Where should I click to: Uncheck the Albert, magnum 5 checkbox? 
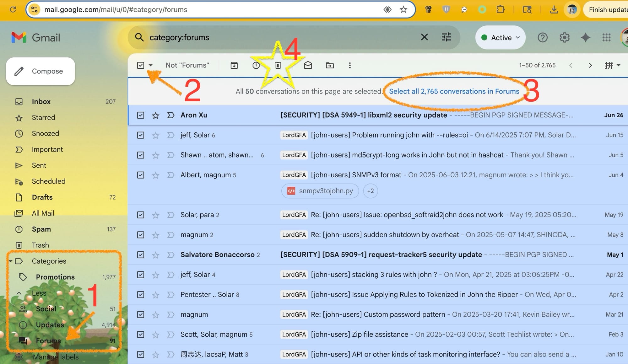[x=141, y=175]
